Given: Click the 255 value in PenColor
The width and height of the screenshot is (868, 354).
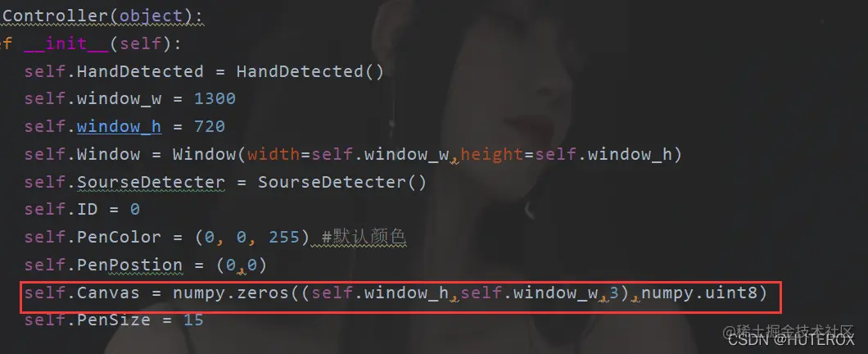Looking at the screenshot, I should click(284, 237).
